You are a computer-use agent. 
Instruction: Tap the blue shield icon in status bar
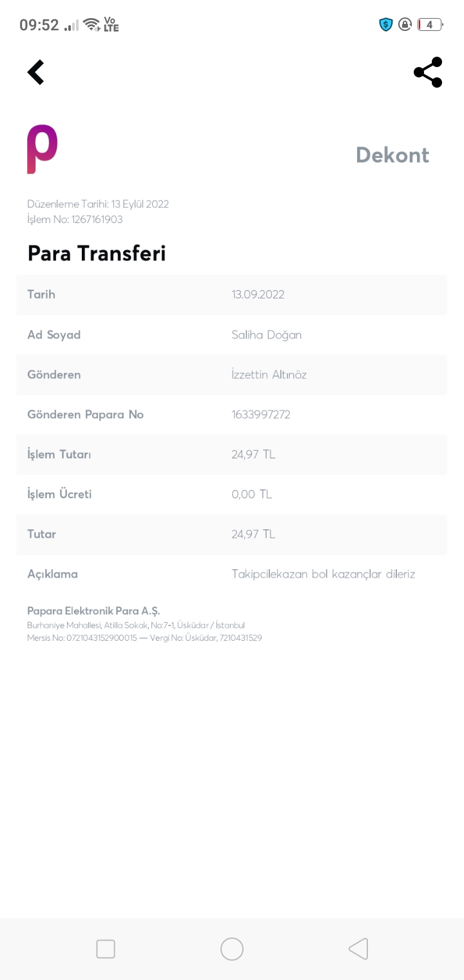[x=386, y=25]
